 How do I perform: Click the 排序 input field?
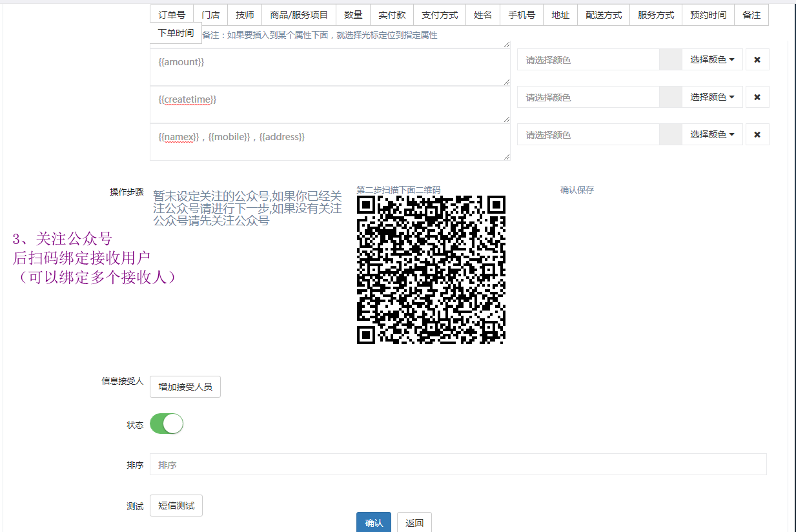[x=458, y=464]
